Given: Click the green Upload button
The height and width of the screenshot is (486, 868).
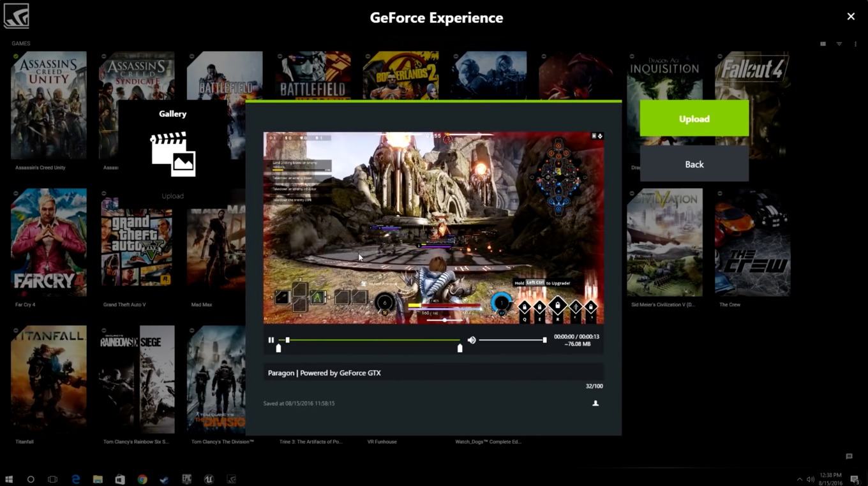Looking at the screenshot, I should click(694, 119).
